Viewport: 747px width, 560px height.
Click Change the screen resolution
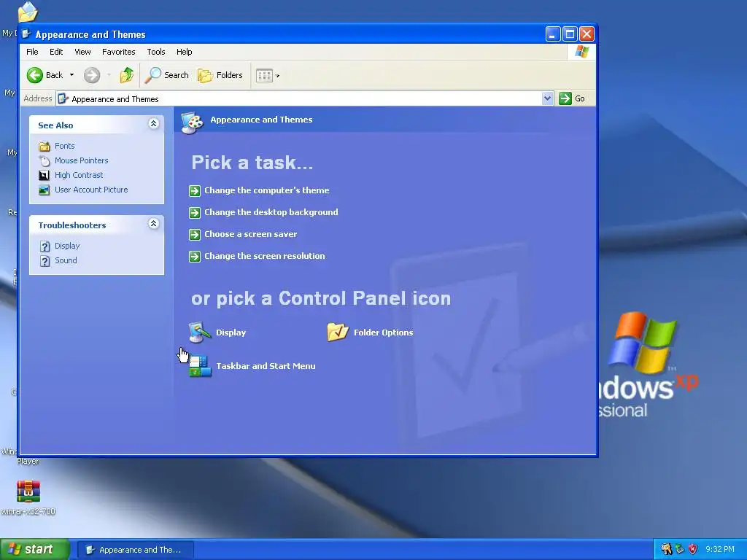pos(264,256)
